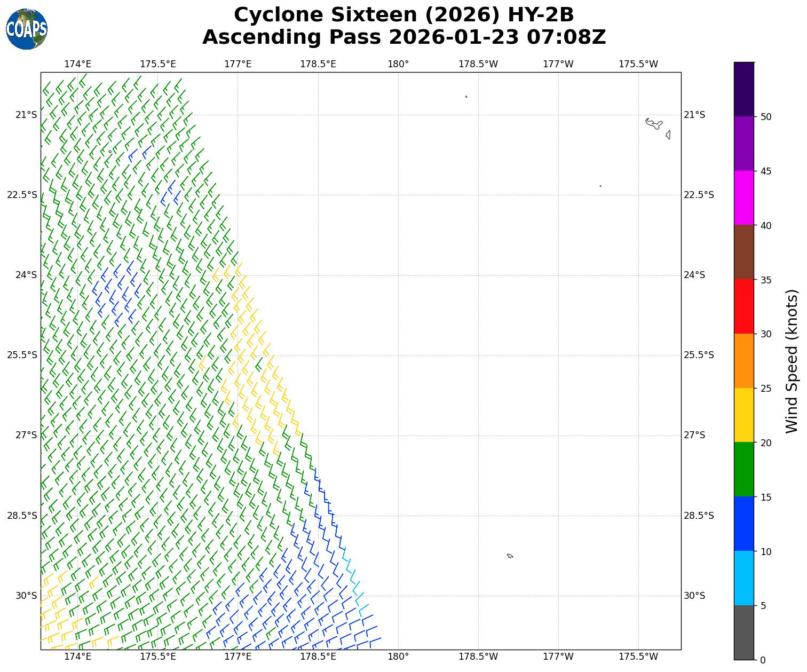This screenshot has width=807, height=672.
Task: Click the 'Cyclone Sixteen (2026) HY-2B' title
Action: click(403, 15)
